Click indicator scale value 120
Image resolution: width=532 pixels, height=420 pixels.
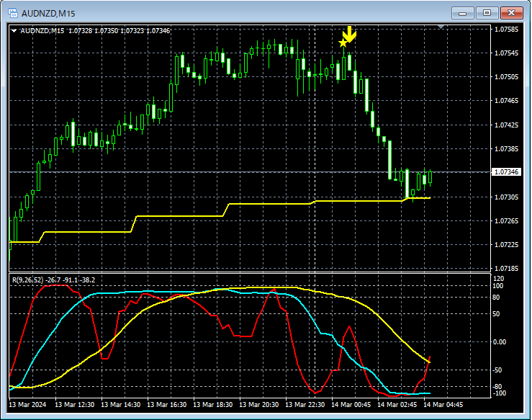(499, 278)
